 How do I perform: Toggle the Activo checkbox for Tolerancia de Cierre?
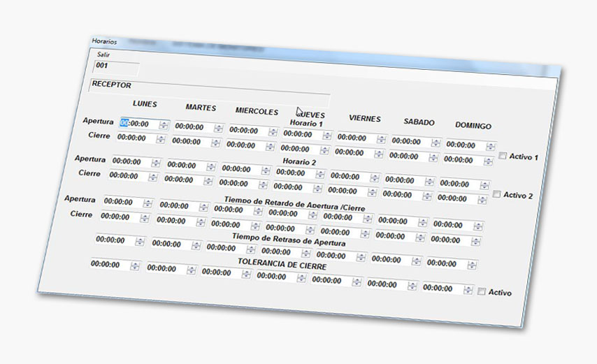point(481,291)
